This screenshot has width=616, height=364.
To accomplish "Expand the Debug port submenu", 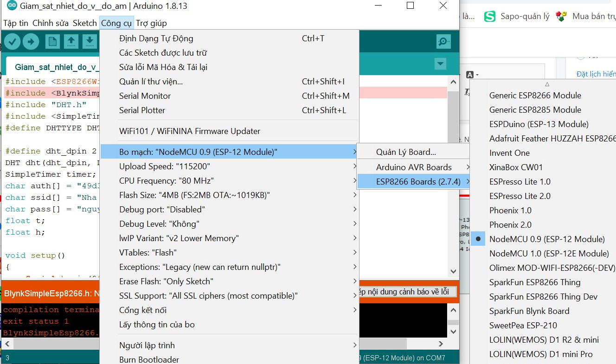I will 230,210.
